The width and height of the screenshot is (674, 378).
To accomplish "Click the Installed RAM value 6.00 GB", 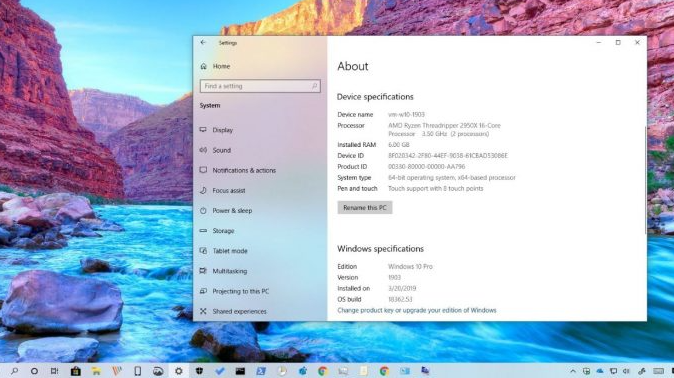I will tap(398, 145).
